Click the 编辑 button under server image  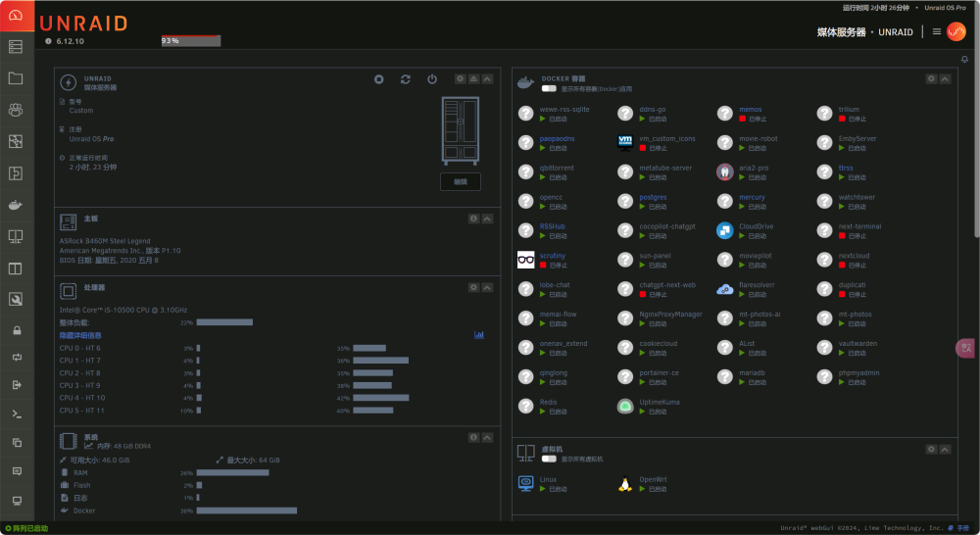tap(461, 182)
